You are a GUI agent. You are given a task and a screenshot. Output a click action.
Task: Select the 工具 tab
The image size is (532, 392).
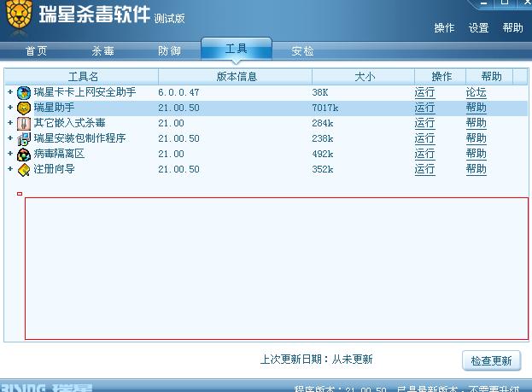click(237, 49)
